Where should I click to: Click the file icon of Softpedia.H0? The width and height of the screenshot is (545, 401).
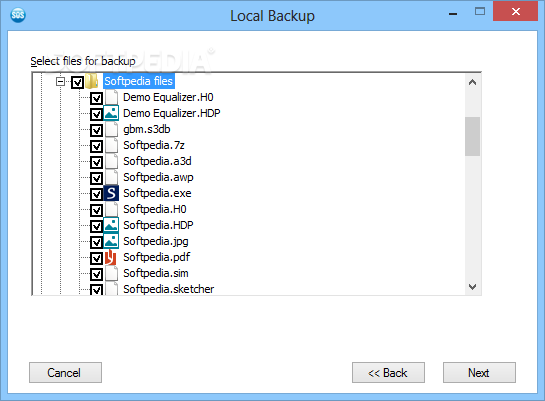pyautogui.click(x=111, y=209)
